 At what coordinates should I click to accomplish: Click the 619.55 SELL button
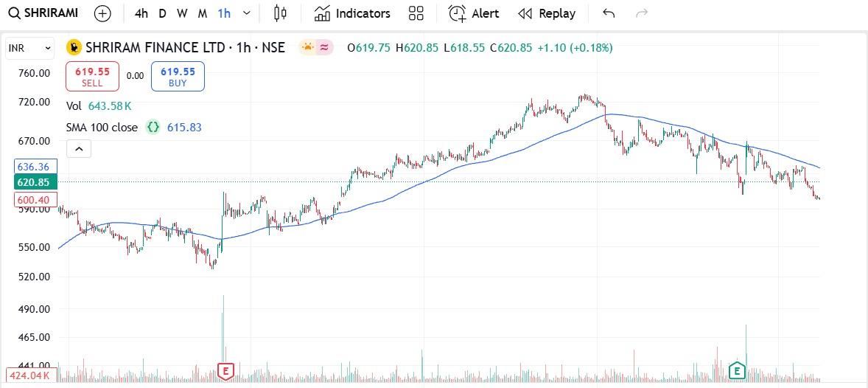pyautogui.click(x=92, y=77)
